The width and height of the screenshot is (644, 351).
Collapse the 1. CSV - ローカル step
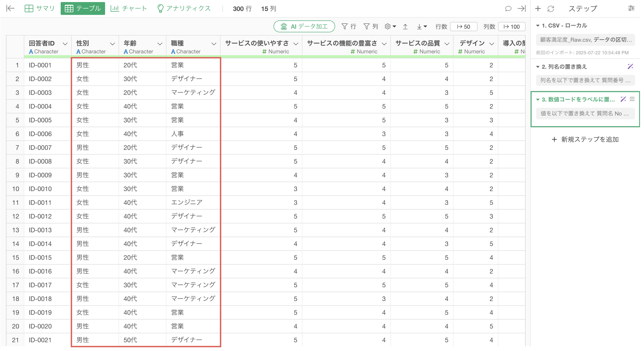pyautogui.click(x=538, y=26)
